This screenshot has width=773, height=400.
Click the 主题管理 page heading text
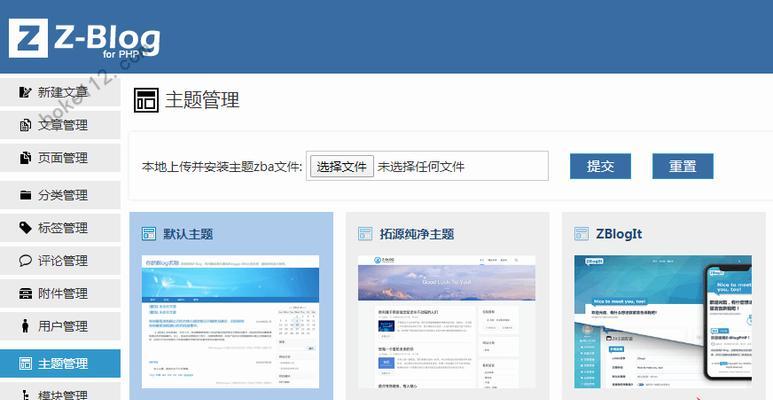point(202,100)
